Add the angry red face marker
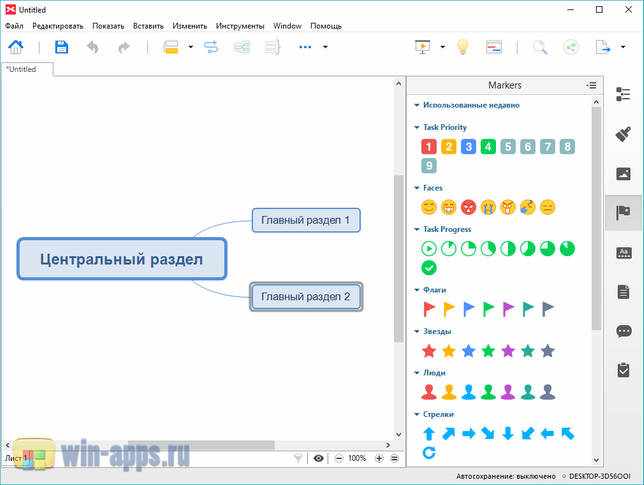The image size is (644, 485). pyautogui.click(x=468, y=207)
